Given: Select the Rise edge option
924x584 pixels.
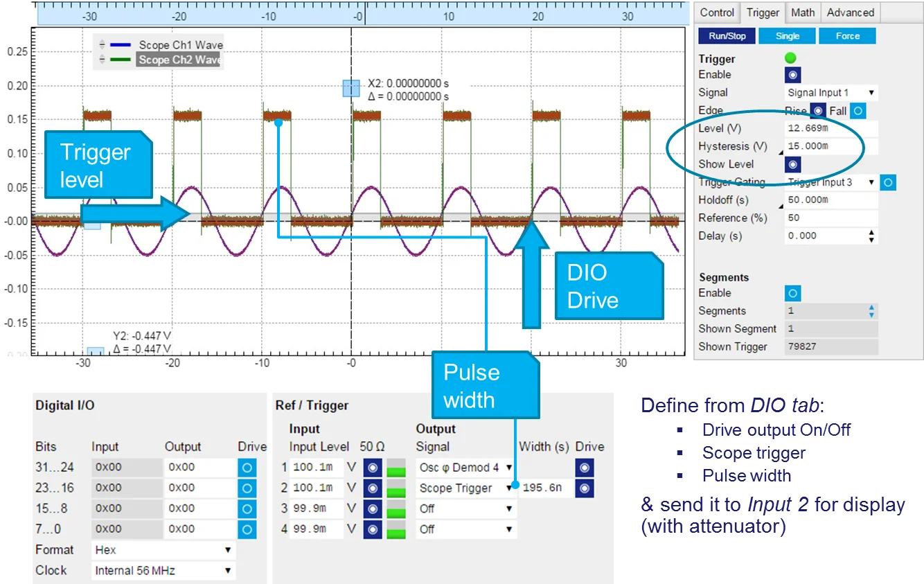Looking at the screenshot, I should coord(817,110).
